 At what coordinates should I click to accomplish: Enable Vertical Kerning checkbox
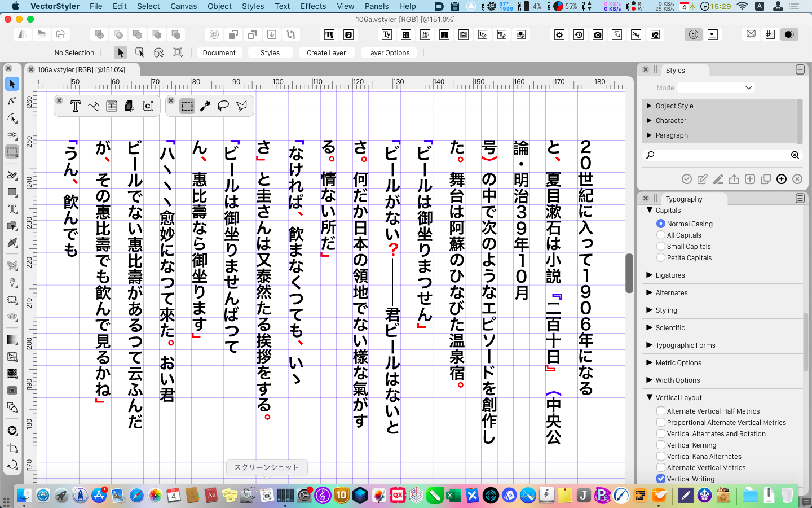click(661, 445)
